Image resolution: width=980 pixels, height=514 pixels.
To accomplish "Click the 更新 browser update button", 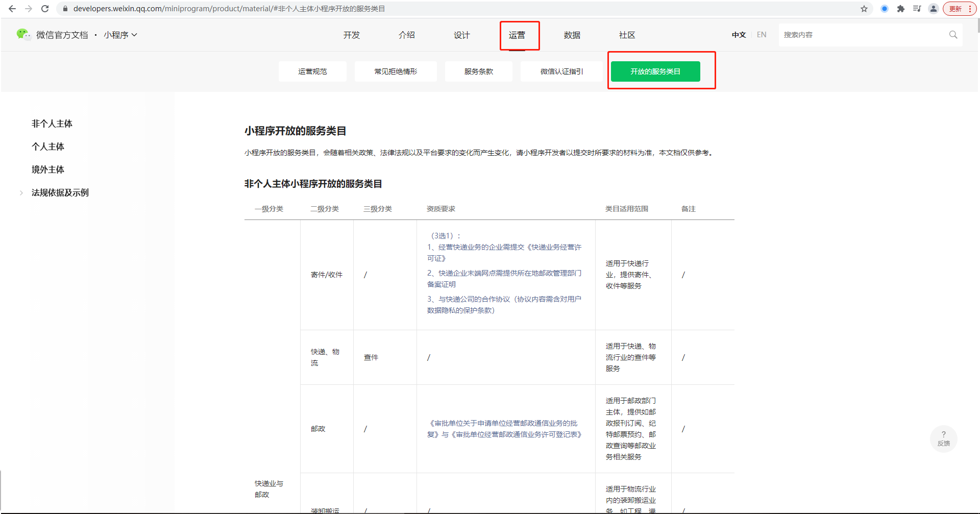I will pos(960,9).
